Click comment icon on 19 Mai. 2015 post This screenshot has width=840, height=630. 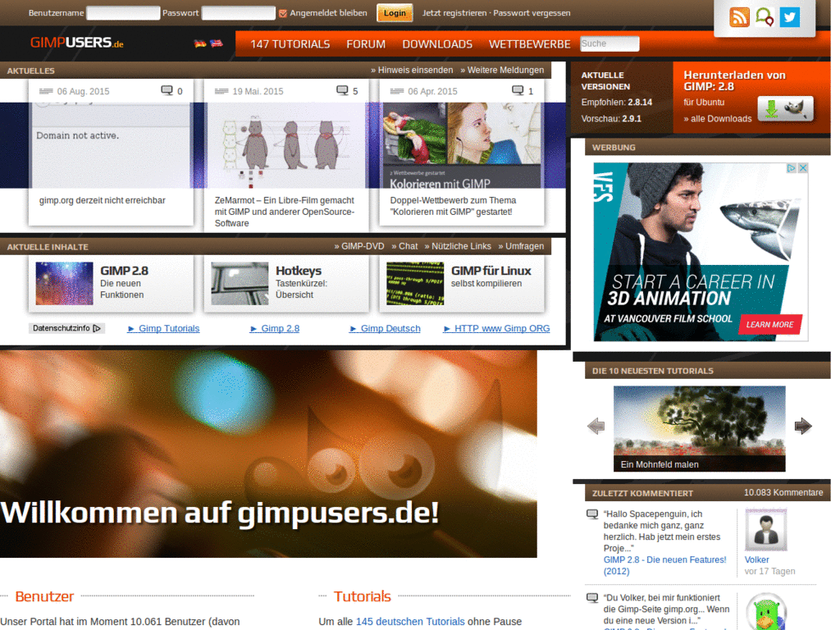coord(342,90)
